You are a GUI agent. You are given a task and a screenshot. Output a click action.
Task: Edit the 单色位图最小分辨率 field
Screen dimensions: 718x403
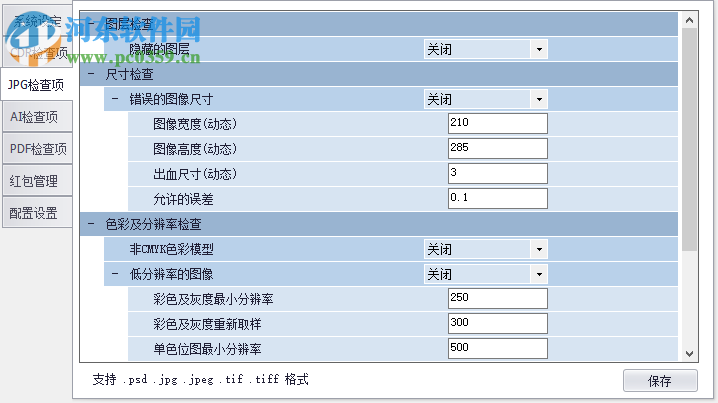point(498,349)
